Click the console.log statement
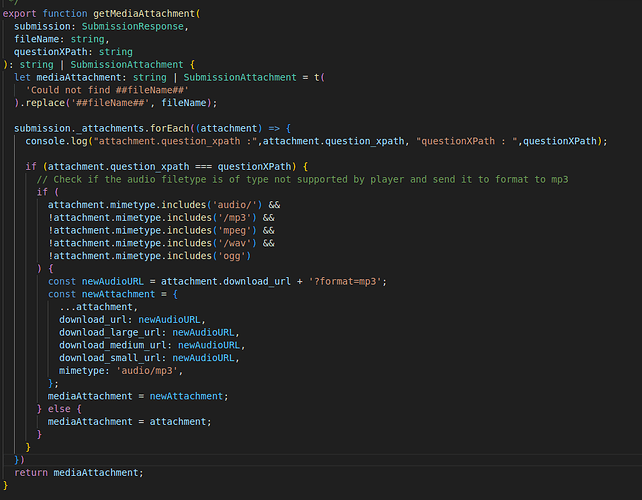Viewport: 642px width, 500px height. pyautogui.click(x=58, y=141)
